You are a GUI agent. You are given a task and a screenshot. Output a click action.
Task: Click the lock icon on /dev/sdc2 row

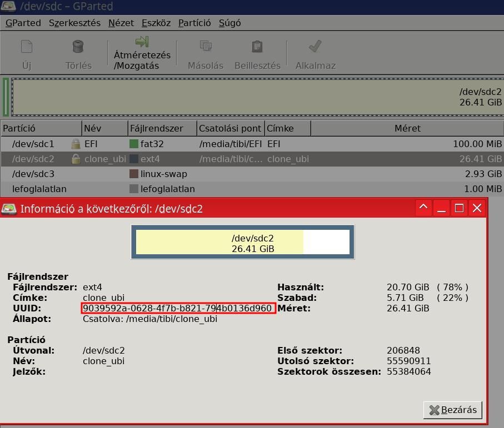point(76,159)
